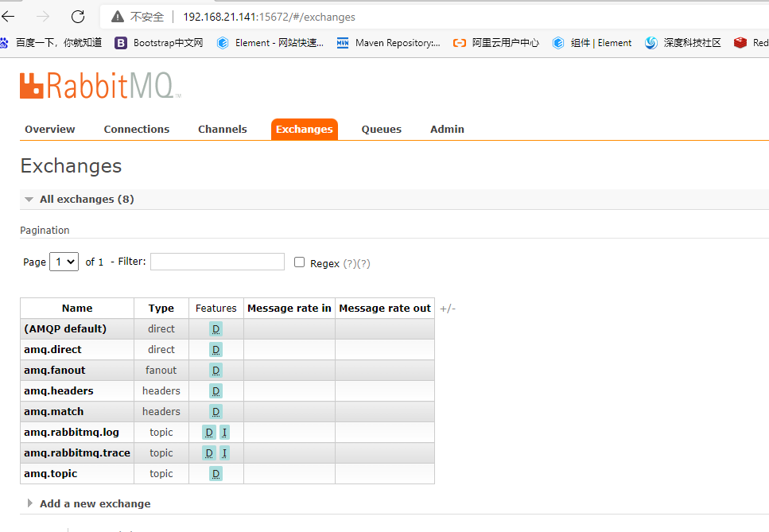Screen dimensions: 769x532
Task: Click inside the Filter input field
Action: click(219, 262)
